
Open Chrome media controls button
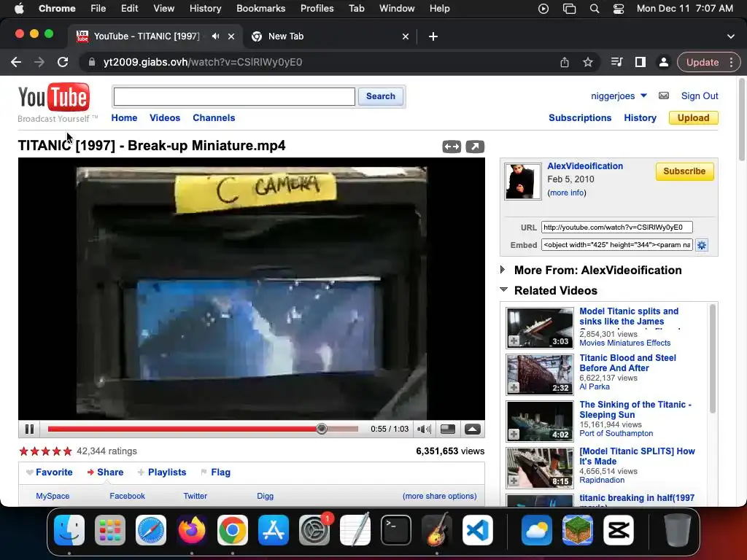pyautogui.click(x=617, y=62)
